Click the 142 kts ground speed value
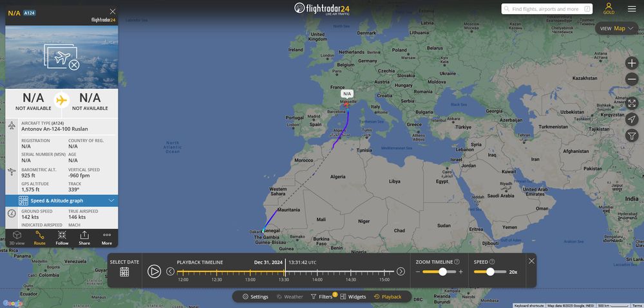Image resolution: width=644 pixels, height=308 pixels. (x=31, y=217)
